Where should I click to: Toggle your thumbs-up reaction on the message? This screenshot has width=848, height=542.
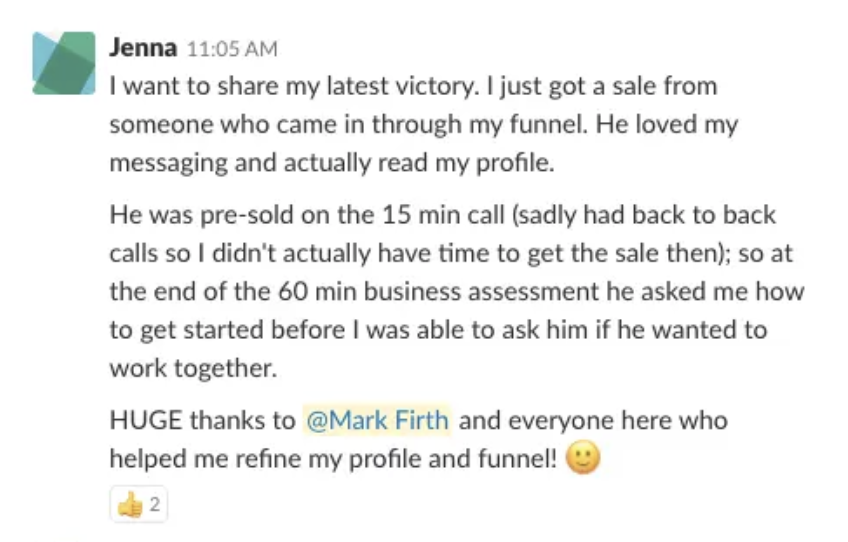pos(139,504)
